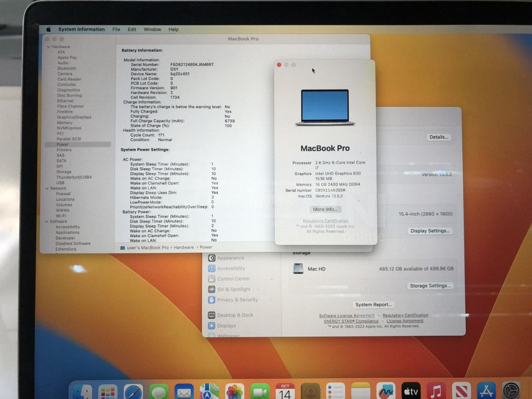The height and width of the screenshot is (399, 532).
Task: Collapse the Software tree section
Action: pos(47,221)
